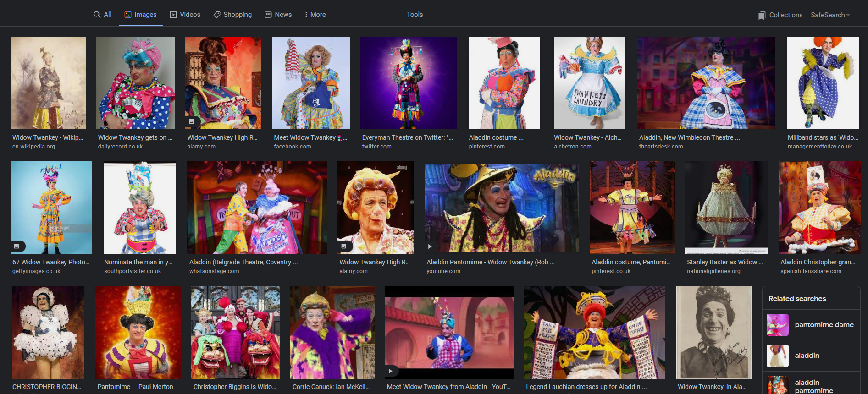Open the Twankey's Laundry apron image from alchetron
Image resolution: width=868 pixels, height=394 pixels.
[589, 83]
